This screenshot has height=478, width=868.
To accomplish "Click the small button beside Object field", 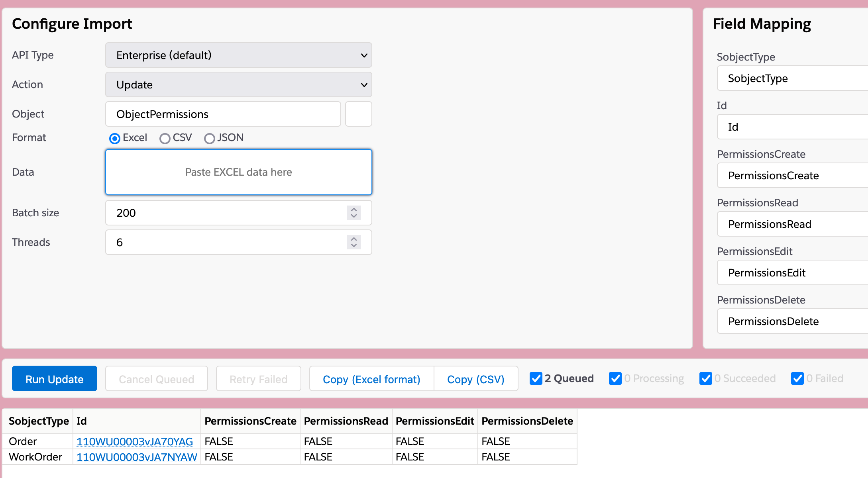I will 358,114.
